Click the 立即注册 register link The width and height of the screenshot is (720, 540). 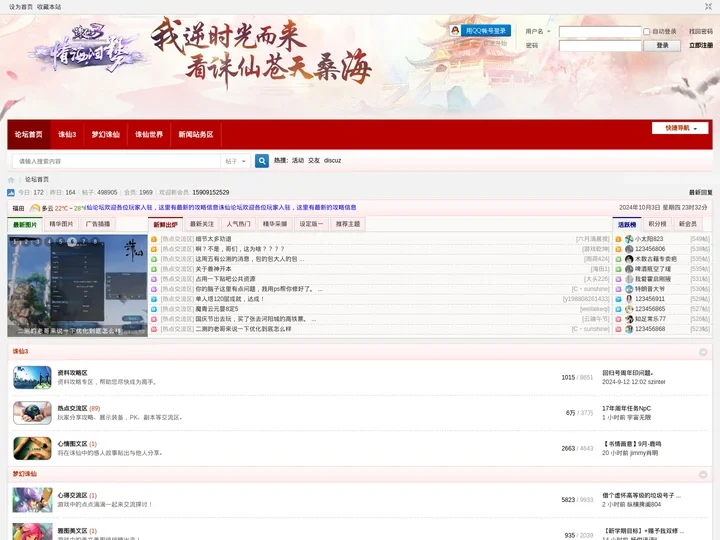pos(701,45)
